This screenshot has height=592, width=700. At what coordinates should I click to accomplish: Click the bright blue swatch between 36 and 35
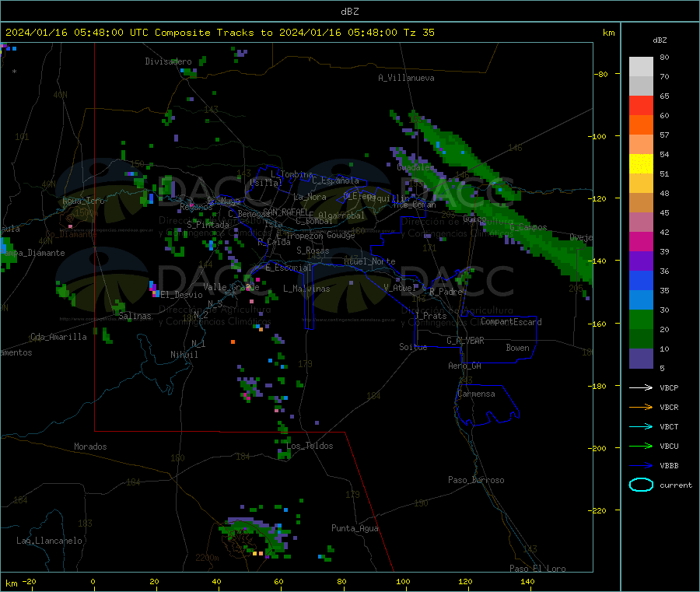point(641,280)
